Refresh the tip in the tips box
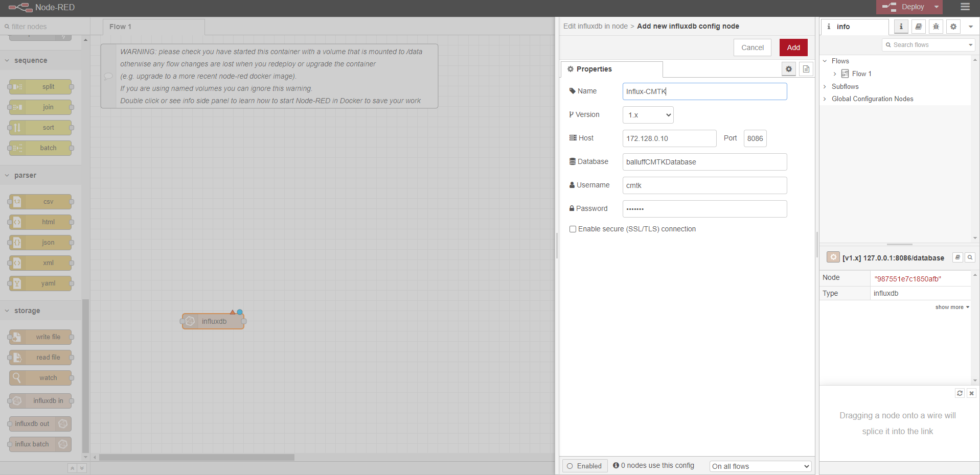 click(x=960, y=393)
